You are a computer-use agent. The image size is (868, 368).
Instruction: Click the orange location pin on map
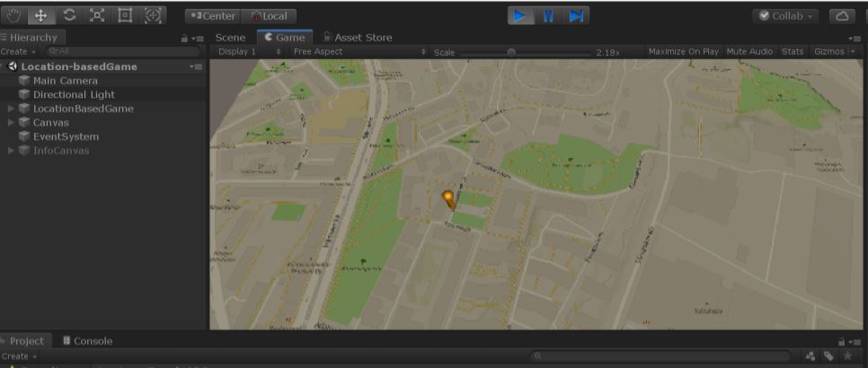[x=448, y=200]
